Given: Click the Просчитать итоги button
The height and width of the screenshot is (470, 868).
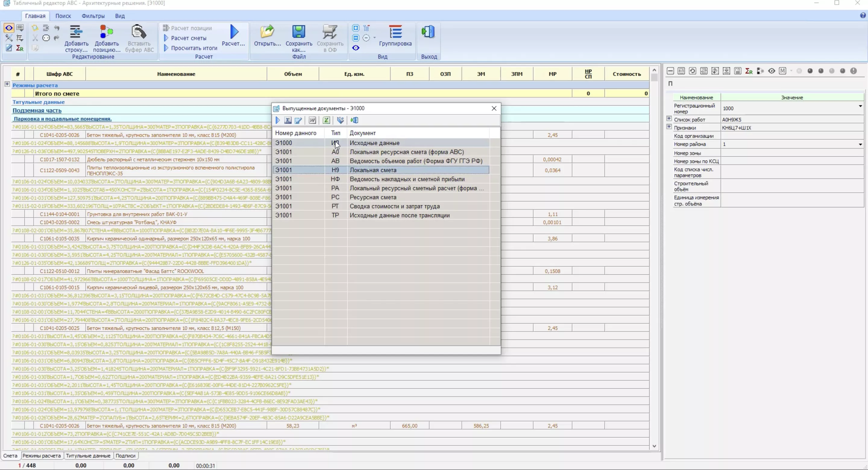Looking at the screenshot, I should pyautogui.click(x=194, y=48).
